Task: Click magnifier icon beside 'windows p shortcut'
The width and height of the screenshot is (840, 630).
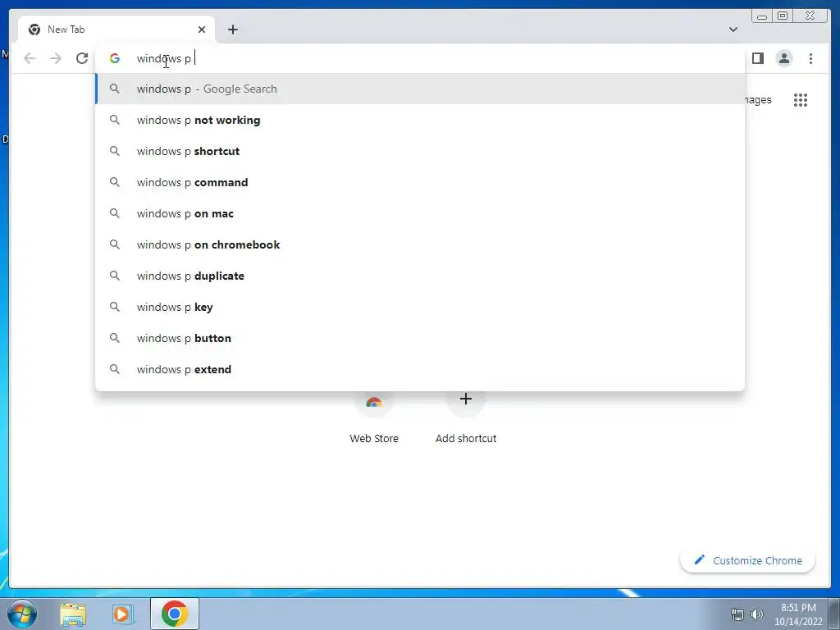Action: coord(115,151)
